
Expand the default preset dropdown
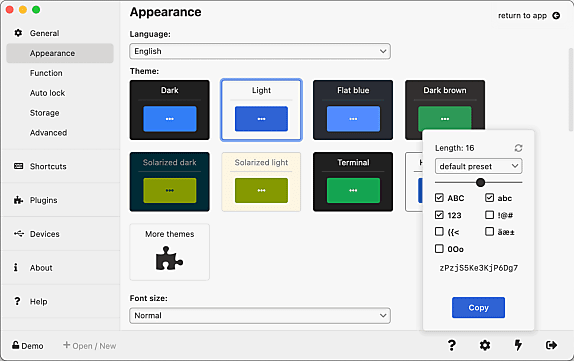point(478,166)
